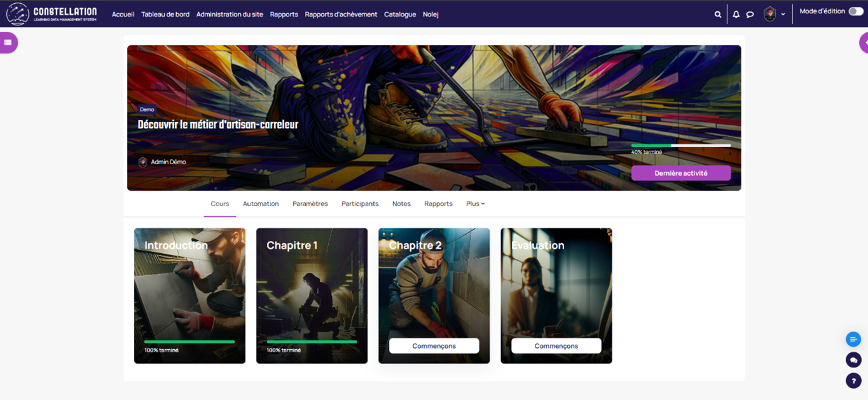Viewport: 868px width, 400px height.
Task: Open the help question mark button
Action: tap(853, 380)
